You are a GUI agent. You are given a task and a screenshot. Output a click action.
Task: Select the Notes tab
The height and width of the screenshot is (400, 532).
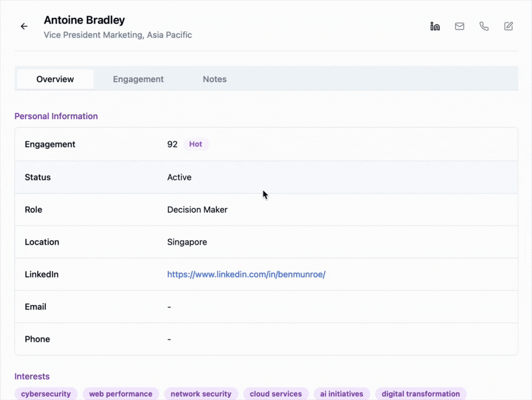pyautogui.click(x=214, y=79)
